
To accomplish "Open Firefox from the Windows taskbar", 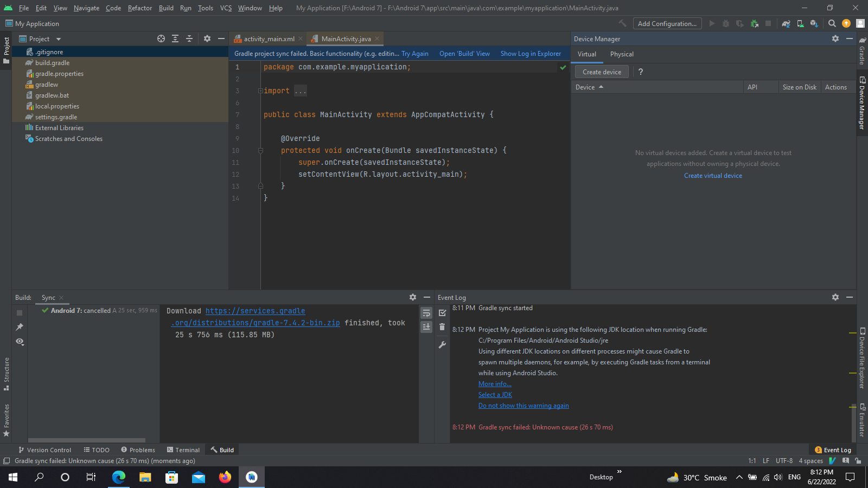I will click(x=225, y=477).
